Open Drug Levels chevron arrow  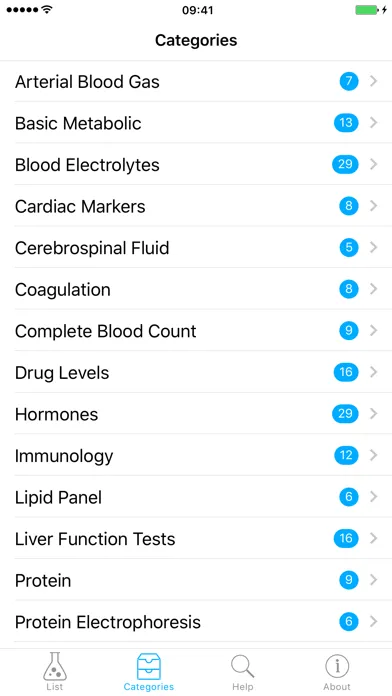[x=373, y=372]
